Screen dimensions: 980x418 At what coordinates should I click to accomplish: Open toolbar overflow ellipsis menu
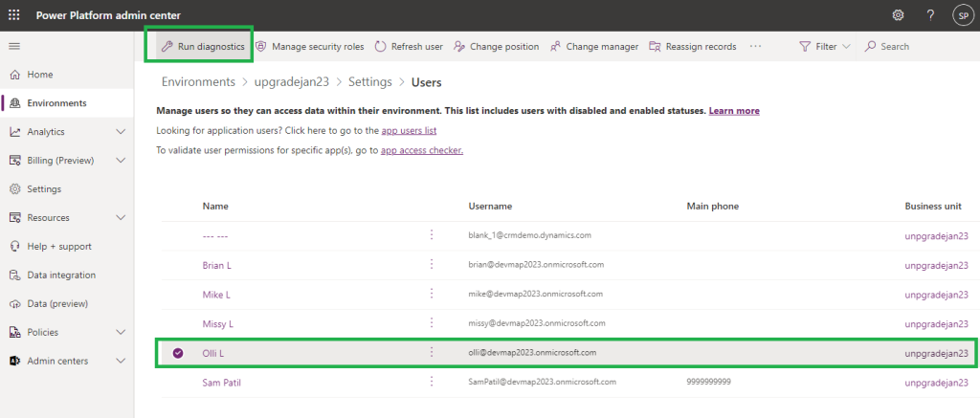pos(756,46)
